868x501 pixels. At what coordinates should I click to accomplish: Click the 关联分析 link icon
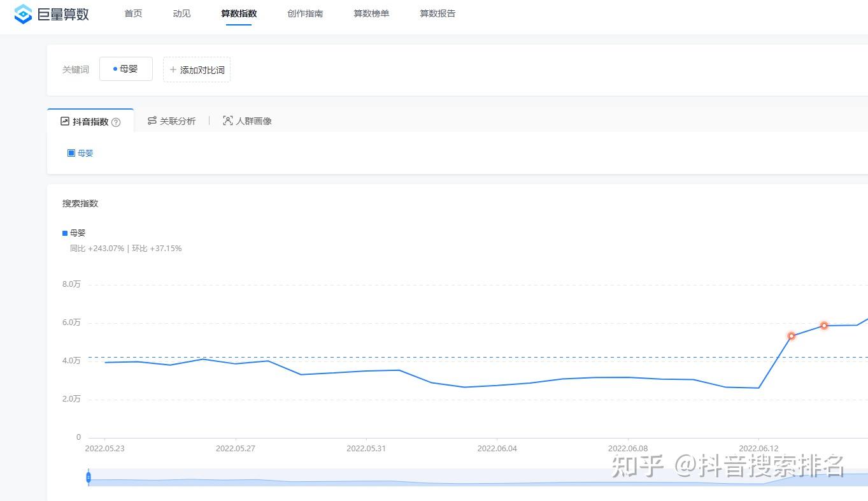click(152, 120)
